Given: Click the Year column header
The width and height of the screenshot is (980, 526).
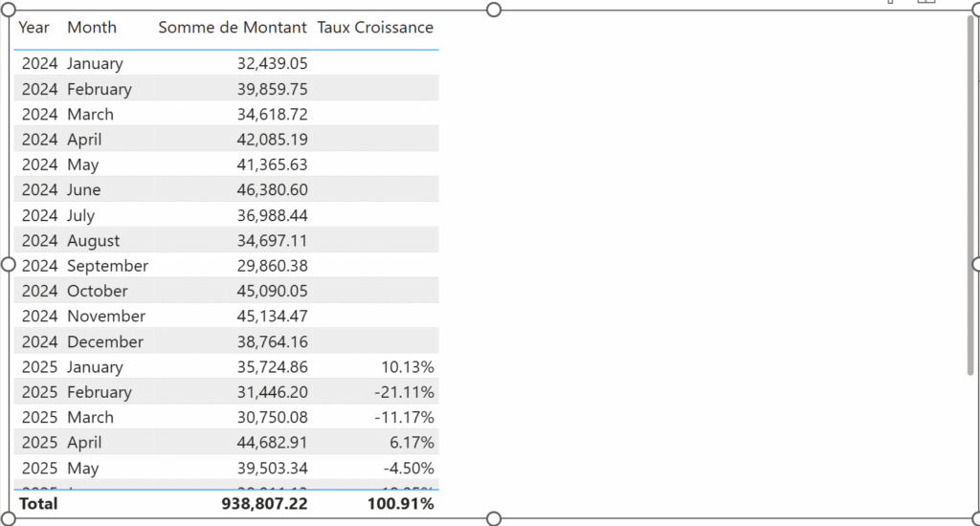Looking at the screenshot, I should (33, 28).
